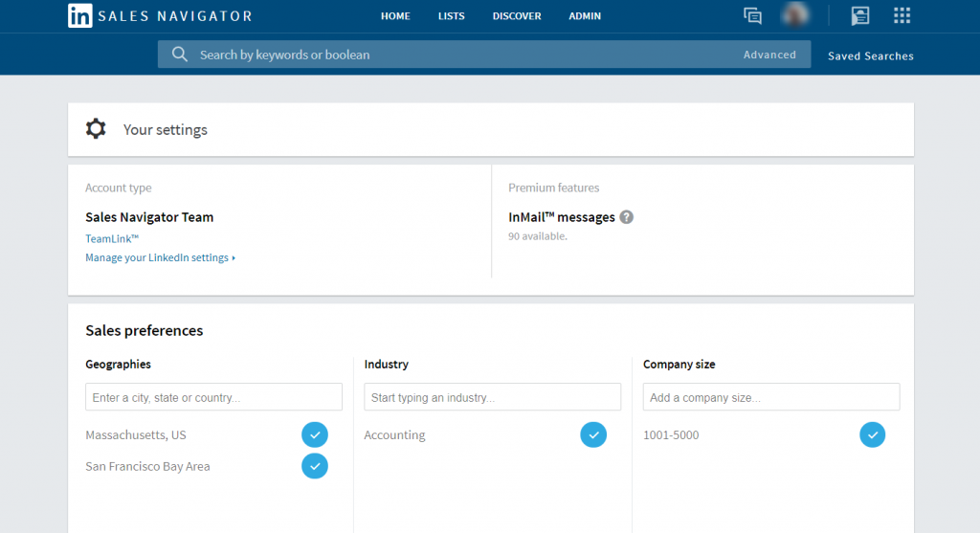Click the learning center icon in header
Image resolution: width=980 pixels, height=533 pixels.
click(x=859, y=15)
